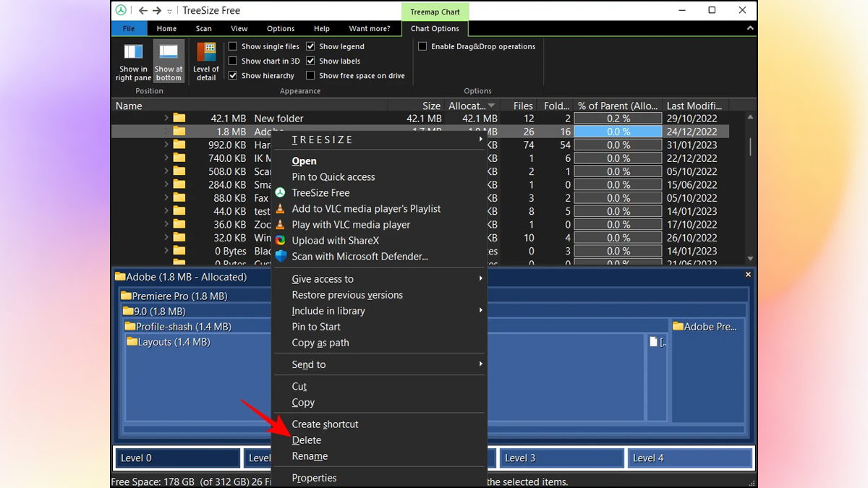
Task: Enable Show free space on drive
Action: pos(310,75)
